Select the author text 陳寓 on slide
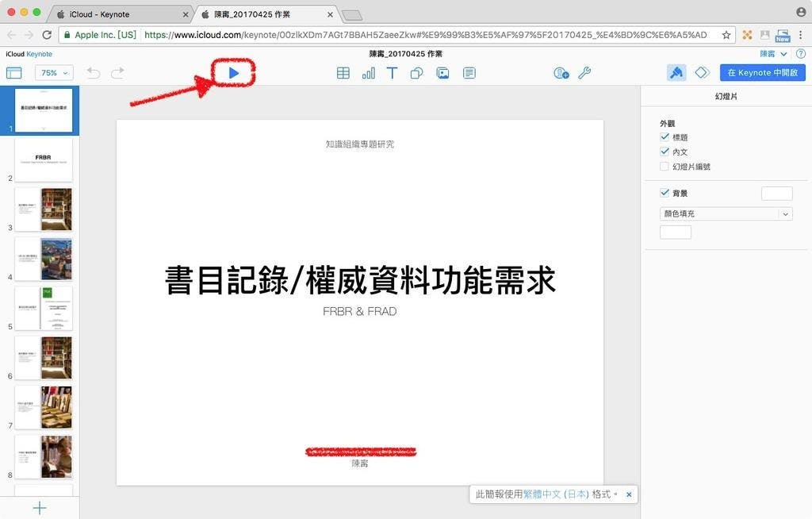This screenshot has width=812, height=519. coord(360,463)
